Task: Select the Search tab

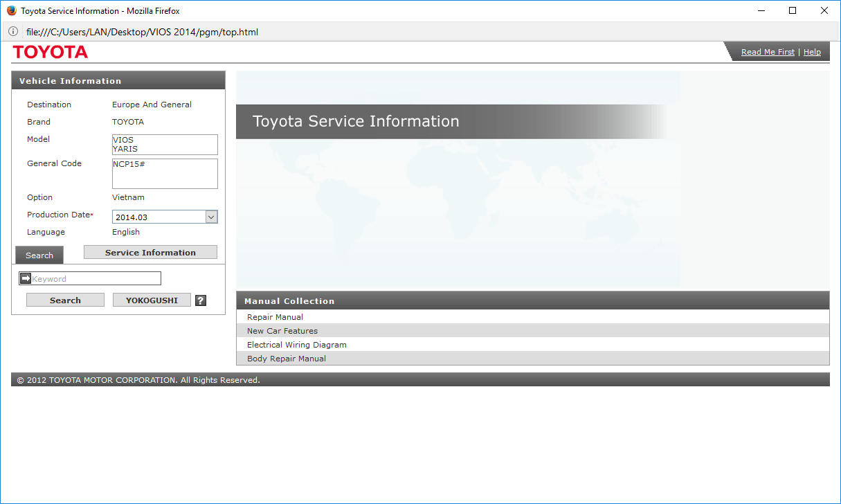Action: (39, 255)
